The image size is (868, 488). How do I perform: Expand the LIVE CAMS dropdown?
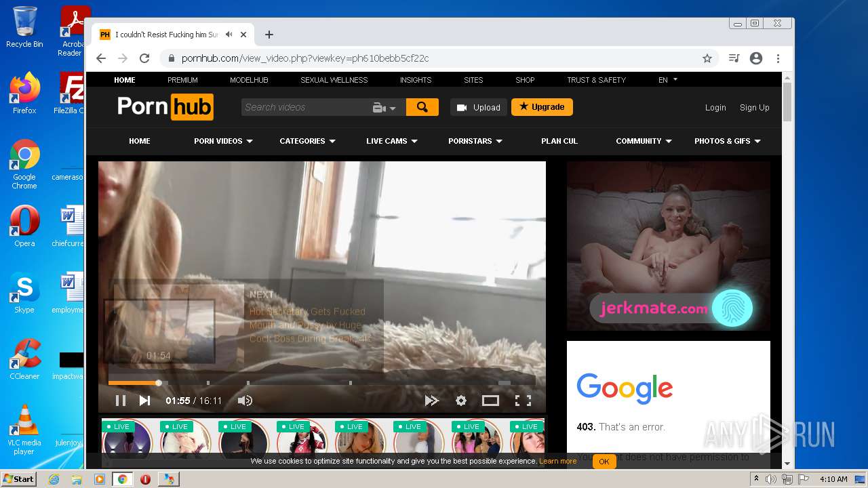[392, 141]
